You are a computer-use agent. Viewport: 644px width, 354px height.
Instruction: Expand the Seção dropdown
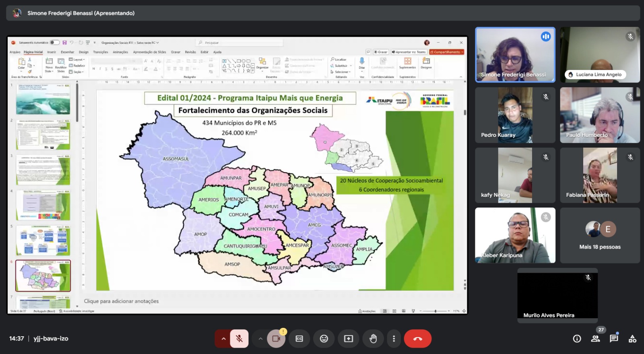(x=76, y=72)
